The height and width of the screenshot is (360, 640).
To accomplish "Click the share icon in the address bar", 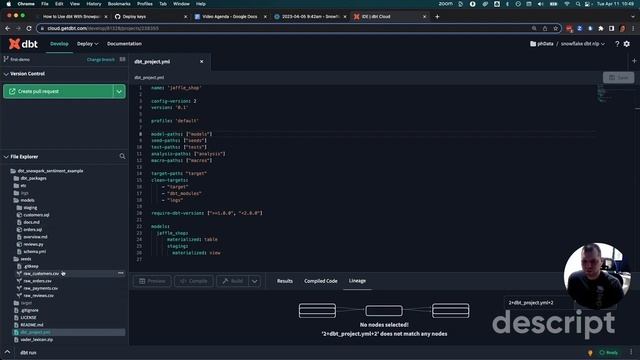I will click(545, 28).
